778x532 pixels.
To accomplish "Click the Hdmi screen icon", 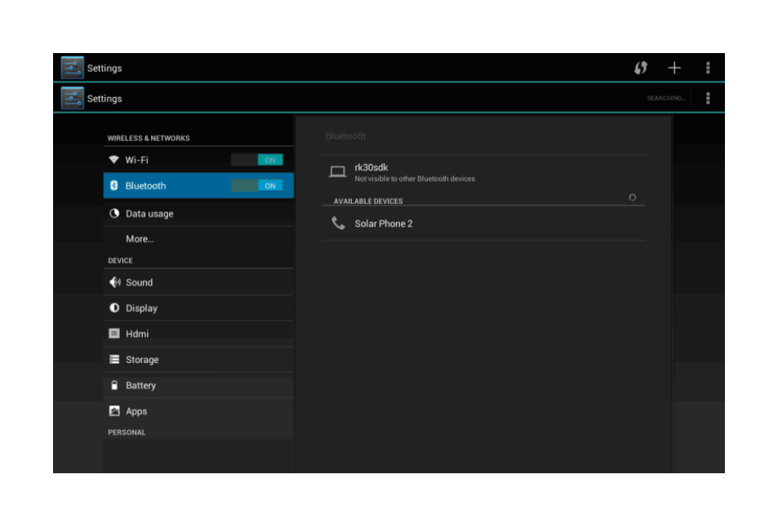I will tap(114, 333).
